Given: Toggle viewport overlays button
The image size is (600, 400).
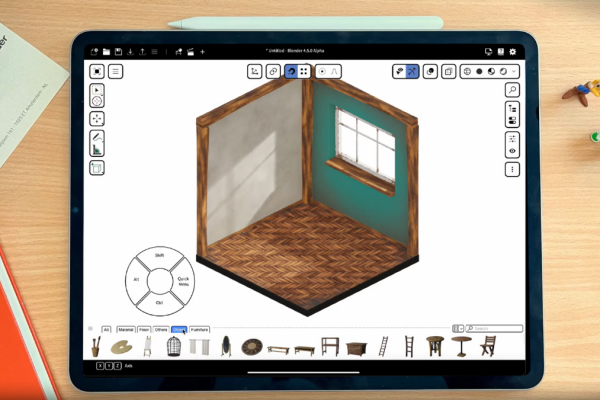Looking at the screenshot, I should tap(429, 71).
